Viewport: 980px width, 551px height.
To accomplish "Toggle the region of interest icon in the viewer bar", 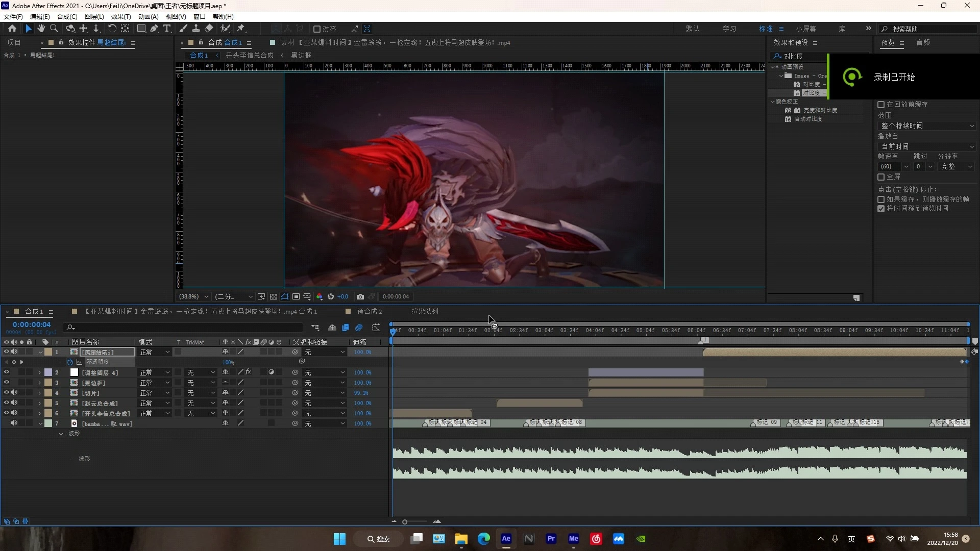I will [x=296, y=296].
